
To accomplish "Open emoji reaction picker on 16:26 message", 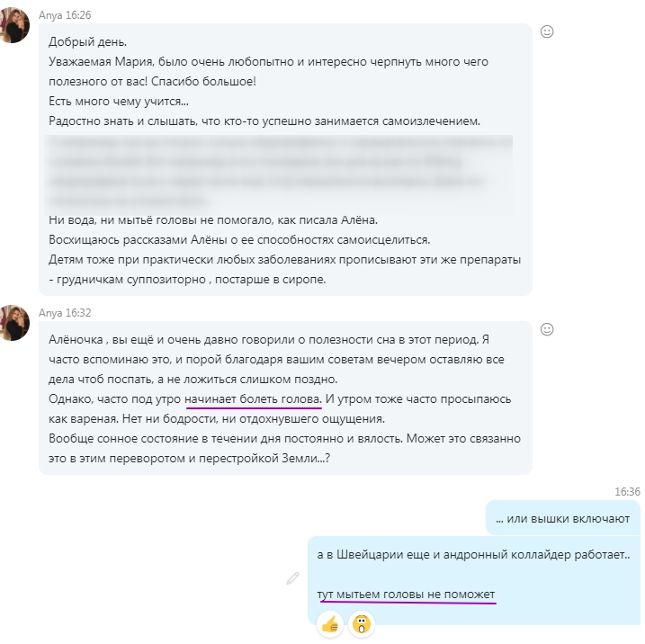I will [547, 31].
